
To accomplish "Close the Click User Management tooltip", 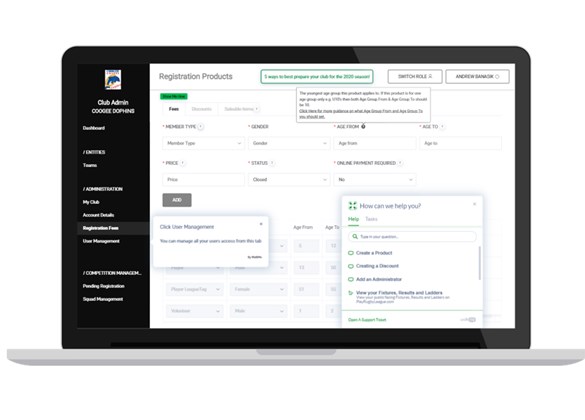I will [x=261, y=224].
